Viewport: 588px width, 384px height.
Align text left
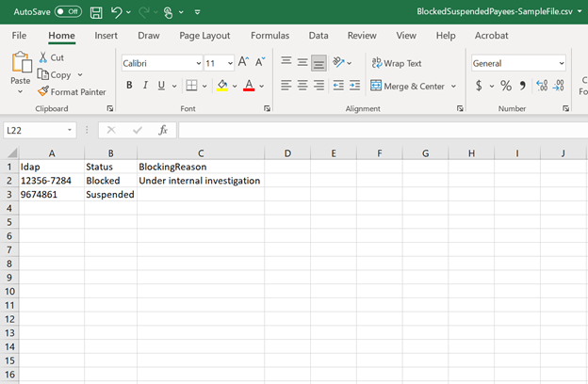(286, 86)
